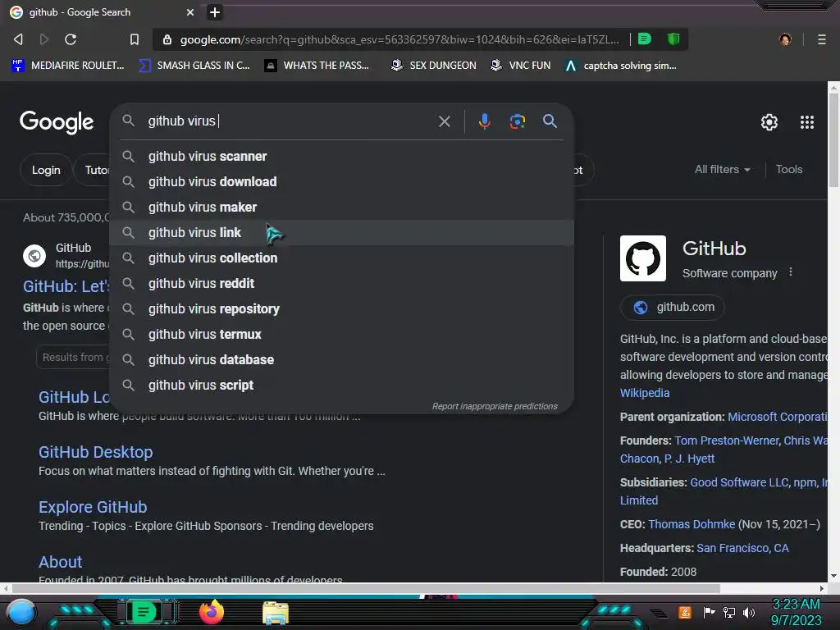Select suggestion github virus reddit
840x630 pixels.
coord(341,283)
